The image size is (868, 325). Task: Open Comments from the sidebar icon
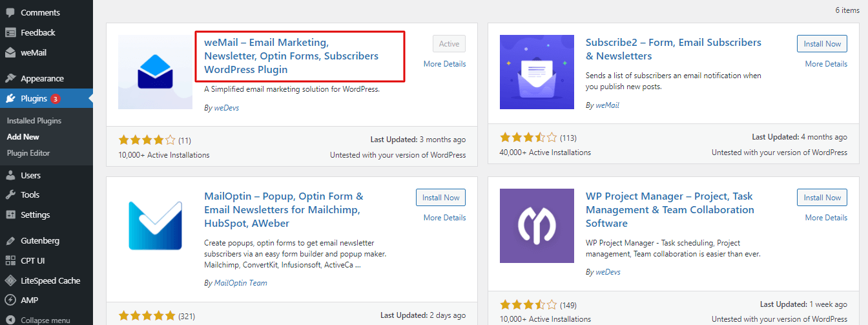[10, 12]
